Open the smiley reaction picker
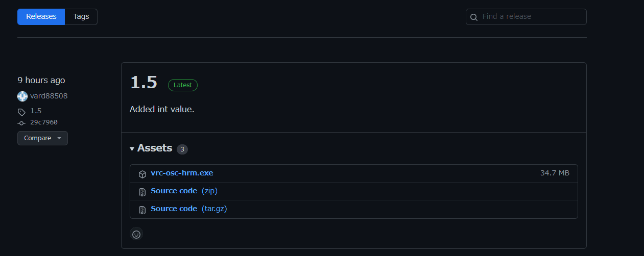Screen dimensions: 644x256 click(136, 234)
